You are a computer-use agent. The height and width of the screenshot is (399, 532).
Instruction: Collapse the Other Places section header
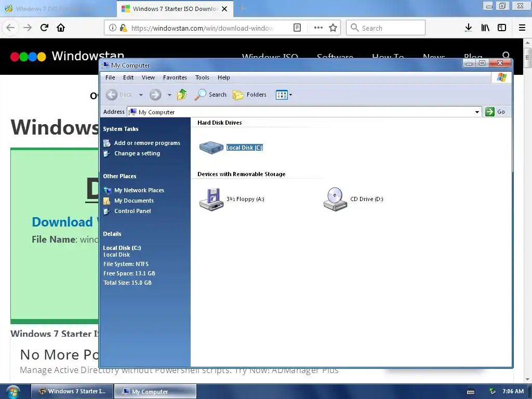pyautogui.click(x=120, y=176)
